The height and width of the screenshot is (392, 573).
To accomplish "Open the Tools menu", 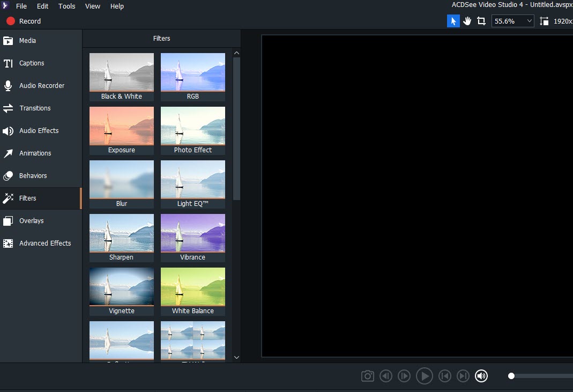I will pyautogui.click(x=66, y=6).
